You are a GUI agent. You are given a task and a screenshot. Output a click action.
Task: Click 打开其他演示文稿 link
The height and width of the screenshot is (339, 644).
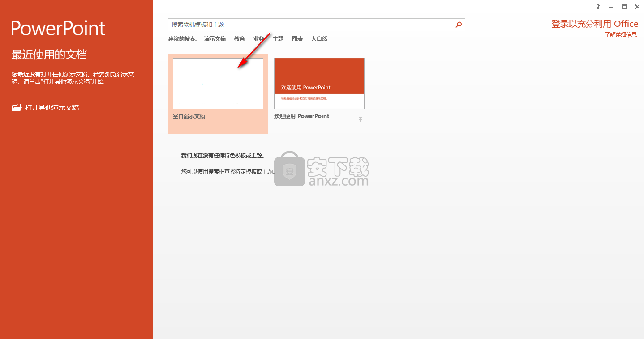(52, 108)
